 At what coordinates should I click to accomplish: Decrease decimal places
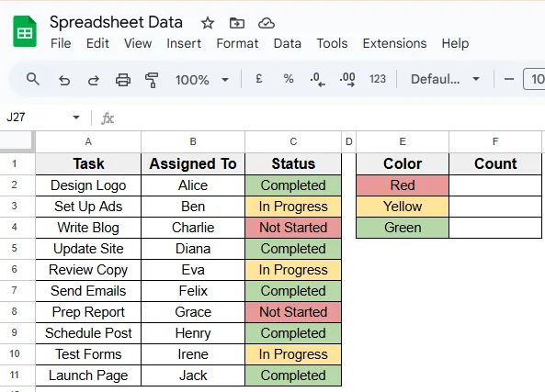point(317,79)
